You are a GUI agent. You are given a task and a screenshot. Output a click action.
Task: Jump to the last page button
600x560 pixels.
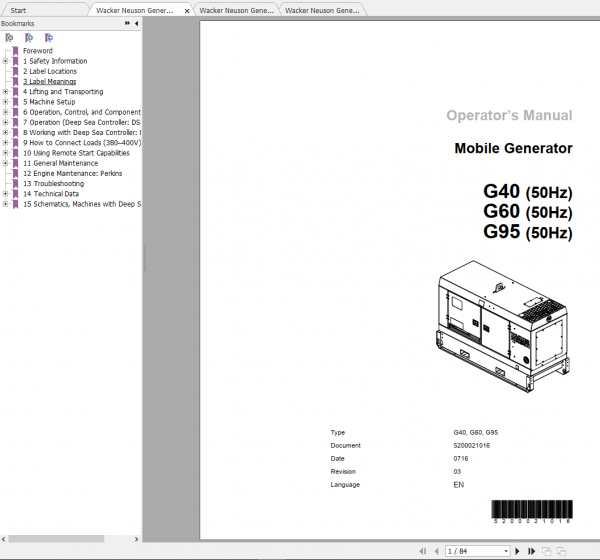(x=531, y=551)
